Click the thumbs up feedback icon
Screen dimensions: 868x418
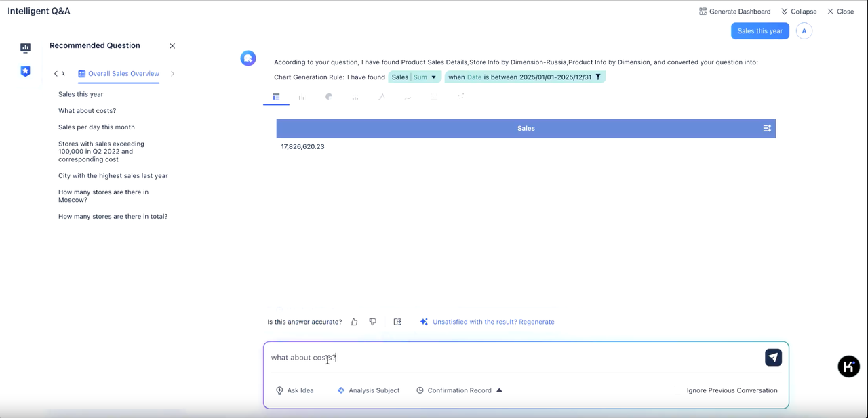pos(354,322)
